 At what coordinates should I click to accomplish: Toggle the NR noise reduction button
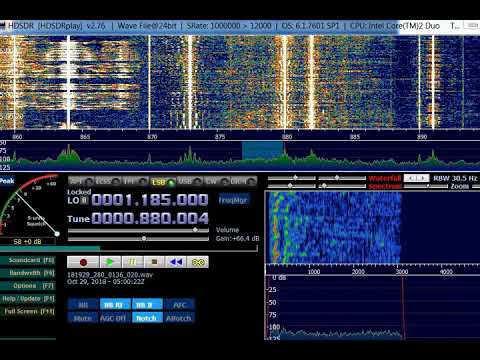[x=83, y=305]
